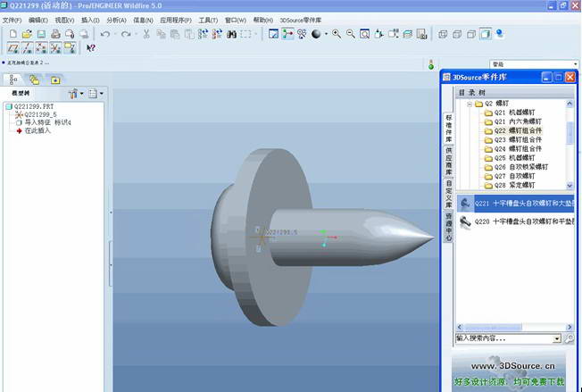Open the selection filter dropdown
This screenshot has height=392, width=582.
574,64
